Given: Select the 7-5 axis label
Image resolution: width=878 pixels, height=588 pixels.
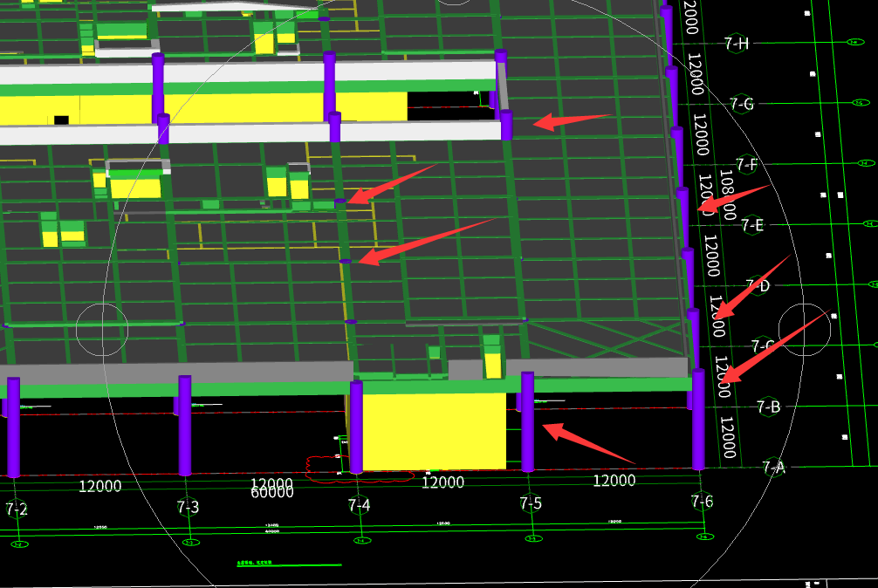Looking at the screenshot, I should point(531,503).
